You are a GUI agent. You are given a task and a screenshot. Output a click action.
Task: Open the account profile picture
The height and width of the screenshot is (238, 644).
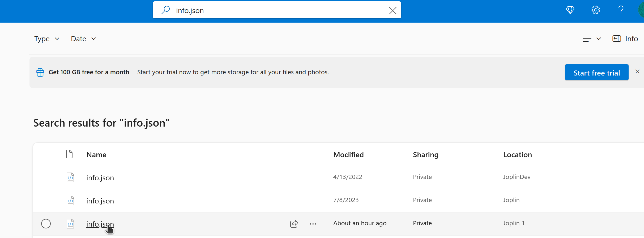[x=641, y=10]
